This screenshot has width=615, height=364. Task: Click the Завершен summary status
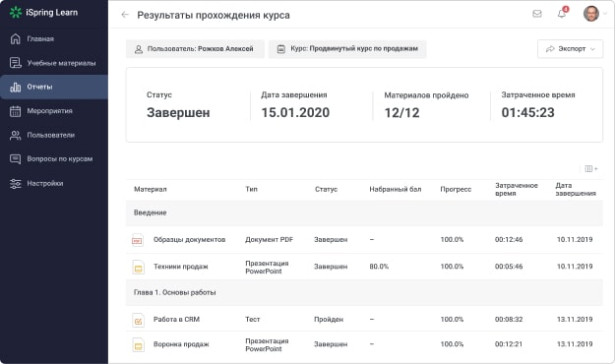click(178, 112)
